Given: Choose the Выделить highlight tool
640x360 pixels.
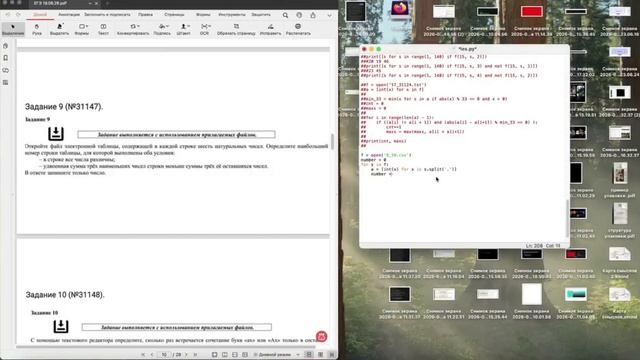Looking at the screenshot, I should [x=60, y=29].
